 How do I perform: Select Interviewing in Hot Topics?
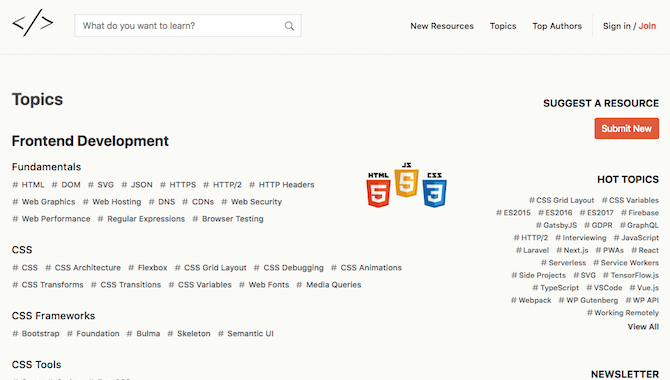point(581,237)
